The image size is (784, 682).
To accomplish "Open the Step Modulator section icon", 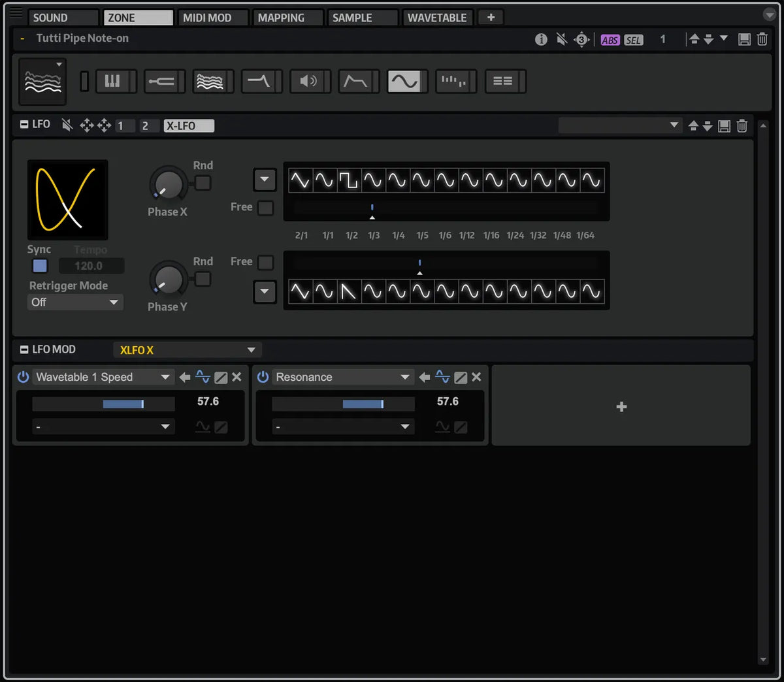I will [453, 82].
